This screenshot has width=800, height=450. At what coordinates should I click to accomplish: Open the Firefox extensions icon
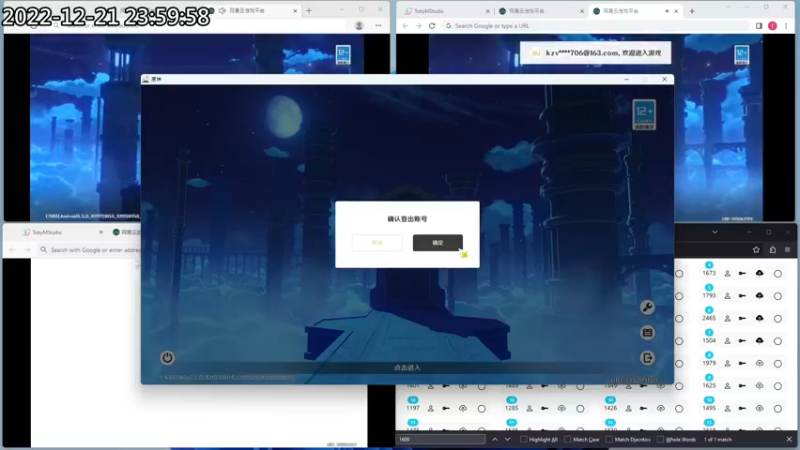(772, 249)
